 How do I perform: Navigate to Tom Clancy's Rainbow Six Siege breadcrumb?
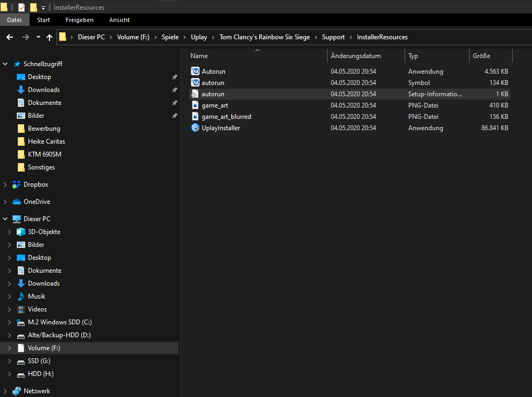click(265, 37)
